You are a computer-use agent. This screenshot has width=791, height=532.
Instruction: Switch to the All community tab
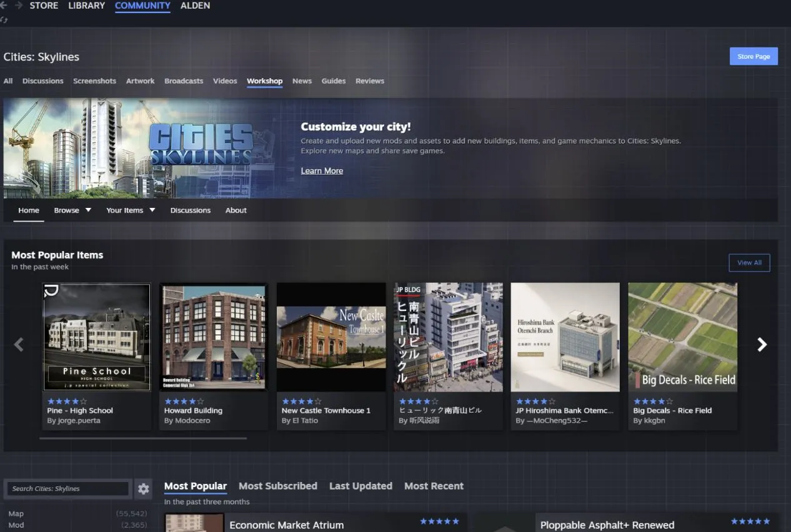point(8,81)
